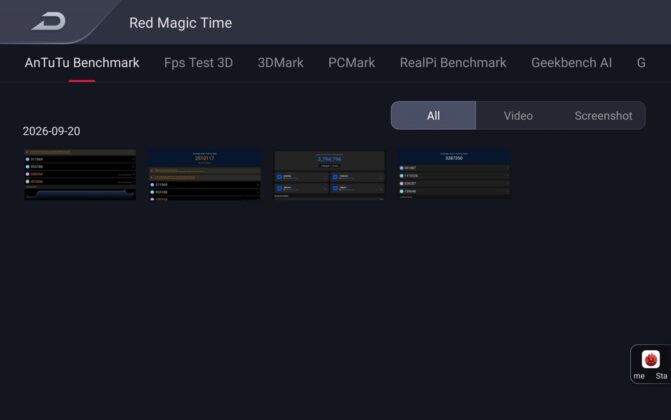Open the RealPi Benchmark tab
This screenshot has width=671, height=420.
click(x=453, y=63)
